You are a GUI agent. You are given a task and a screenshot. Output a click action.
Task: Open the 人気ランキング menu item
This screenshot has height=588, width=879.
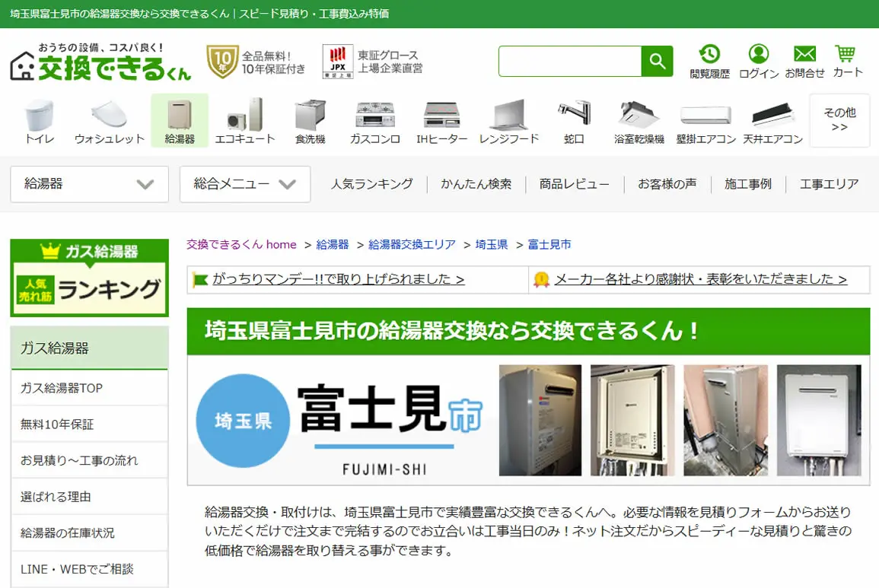(371, 184)
